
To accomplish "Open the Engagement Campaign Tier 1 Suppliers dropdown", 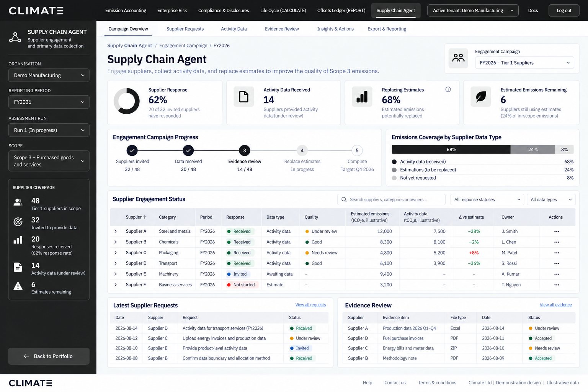I will tap(524, 63).
